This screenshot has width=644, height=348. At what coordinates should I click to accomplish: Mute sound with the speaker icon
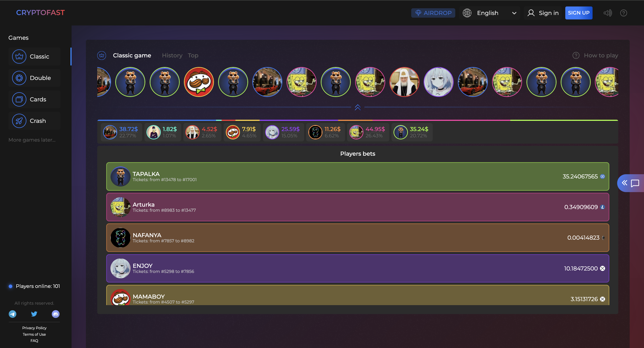[x=607, y=13]
